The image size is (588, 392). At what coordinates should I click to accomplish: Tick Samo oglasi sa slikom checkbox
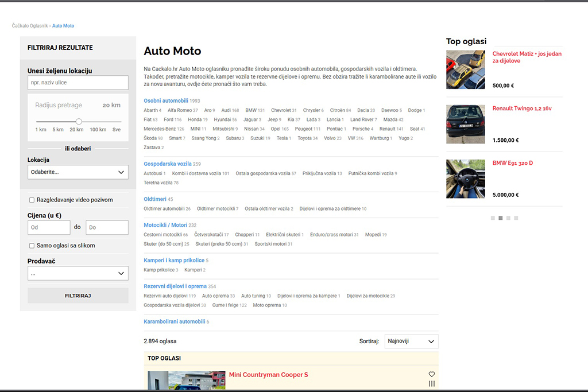tap(32, 246)
